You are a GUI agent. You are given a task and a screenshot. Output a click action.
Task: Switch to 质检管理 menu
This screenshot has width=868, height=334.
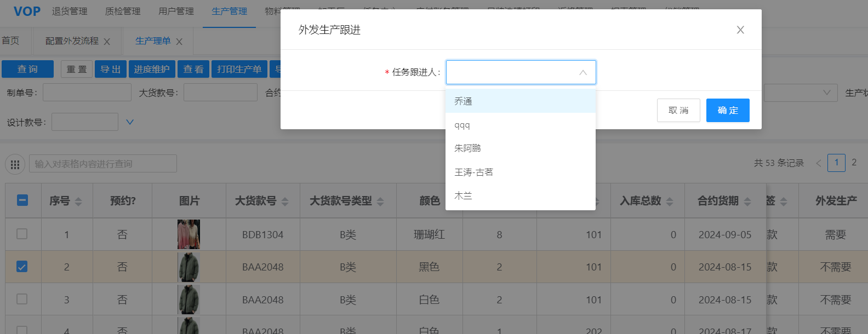(x=123, y=11)
